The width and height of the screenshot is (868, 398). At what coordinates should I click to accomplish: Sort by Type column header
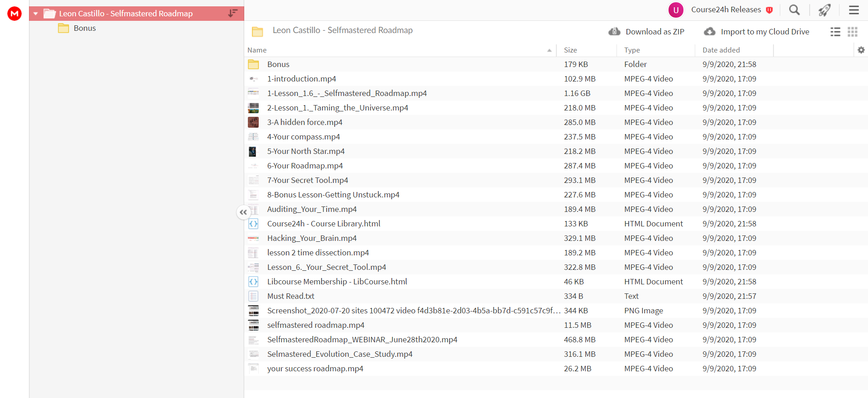tap(632, 50)
